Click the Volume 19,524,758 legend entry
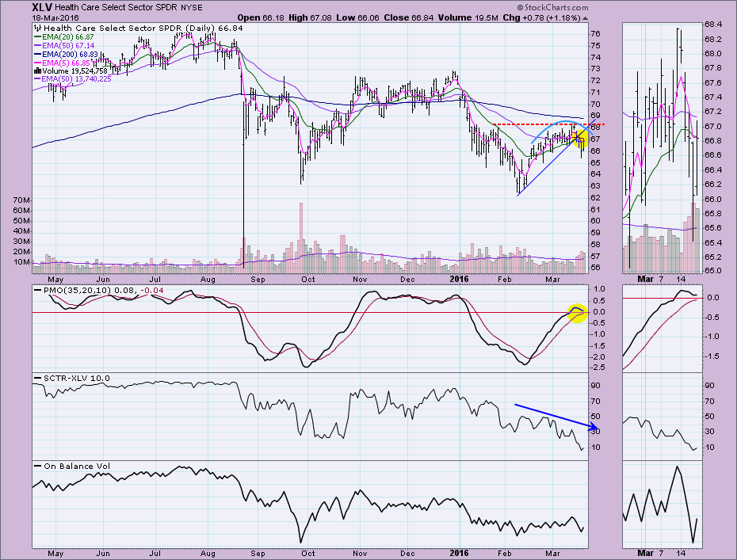 [x=76, y=71]
